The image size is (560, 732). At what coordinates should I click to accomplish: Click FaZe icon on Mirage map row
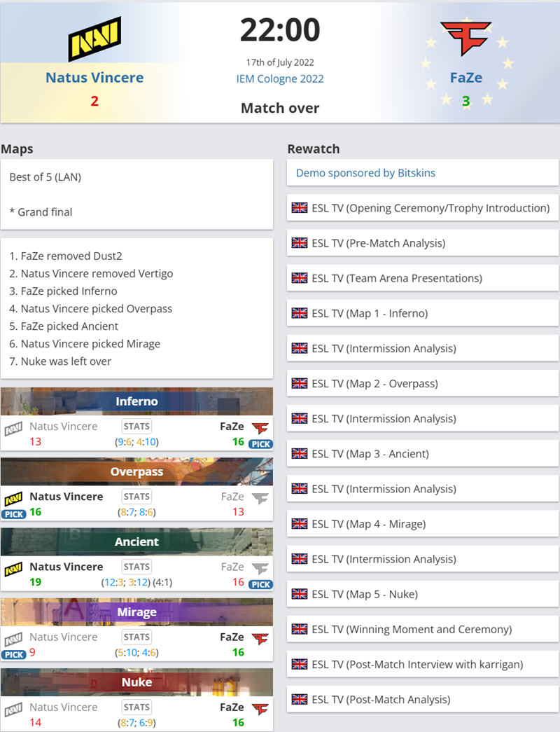[260, 639]
